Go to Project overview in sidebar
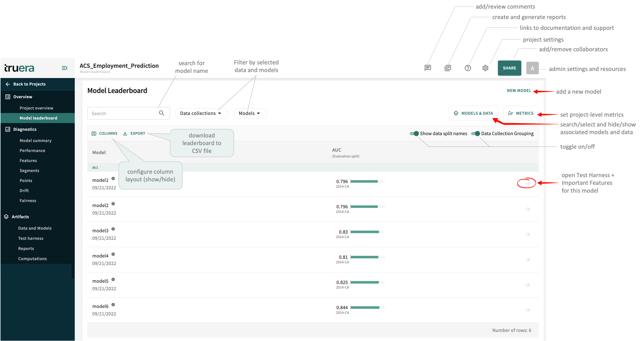Viewport: 644px width, 341px height. click(36, 108)
